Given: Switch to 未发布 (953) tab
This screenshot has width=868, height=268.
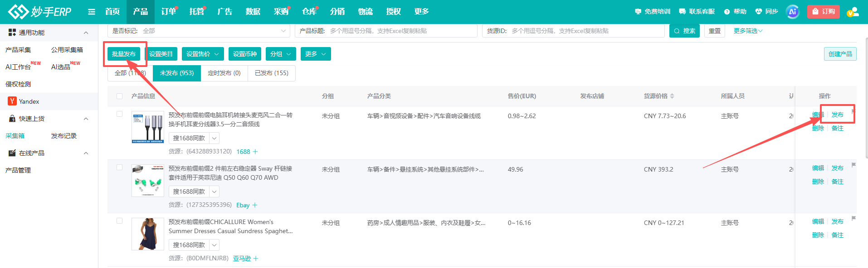Looking at the screenshot, I should [177, 73].
